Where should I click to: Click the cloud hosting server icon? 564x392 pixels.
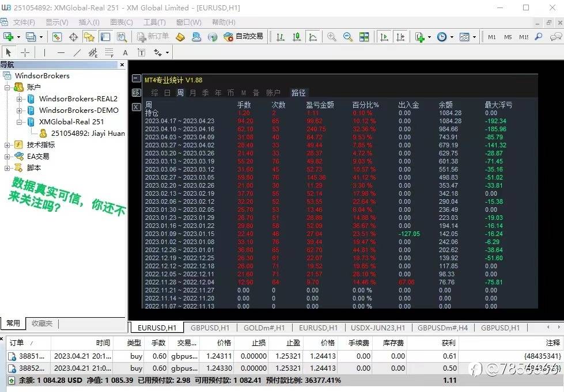[196, 37]
